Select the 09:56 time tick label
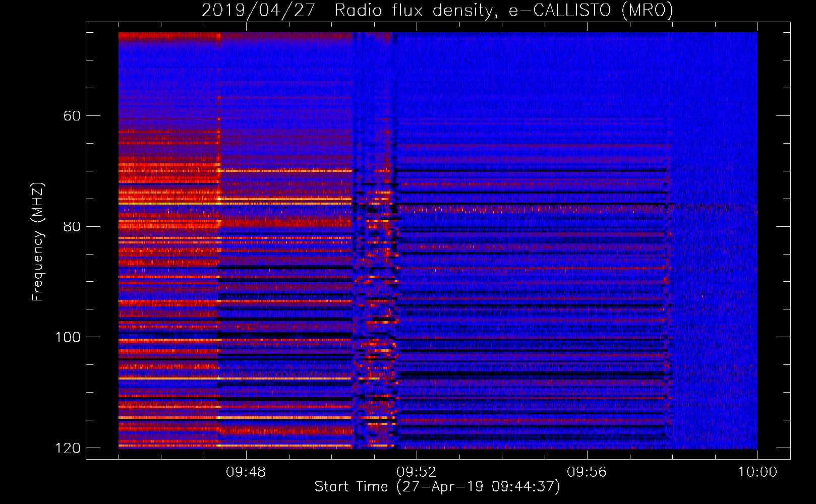 587,472
